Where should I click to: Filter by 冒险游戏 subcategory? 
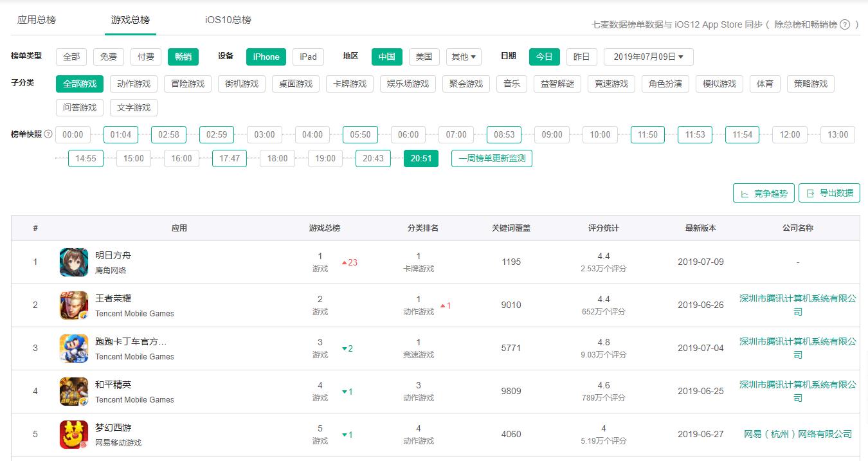click(188, 84)
